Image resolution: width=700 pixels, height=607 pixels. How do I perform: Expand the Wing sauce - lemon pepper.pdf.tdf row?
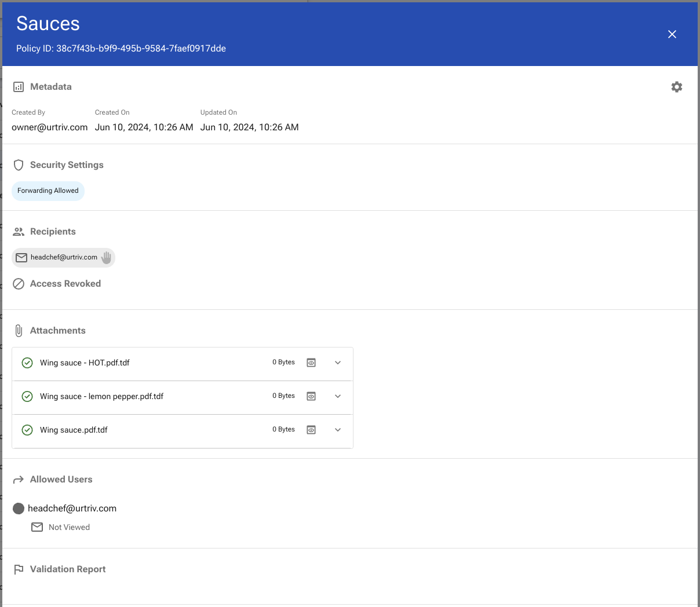coord(338,396)
